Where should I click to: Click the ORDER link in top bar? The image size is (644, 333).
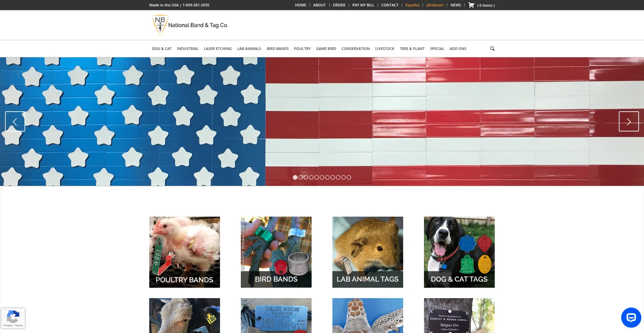pos(339,5)
